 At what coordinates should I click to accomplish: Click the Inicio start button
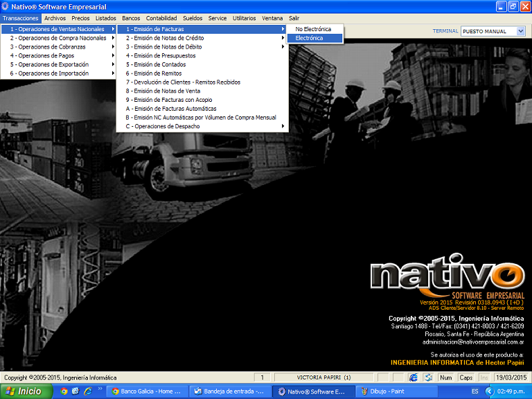coord(24,391)
